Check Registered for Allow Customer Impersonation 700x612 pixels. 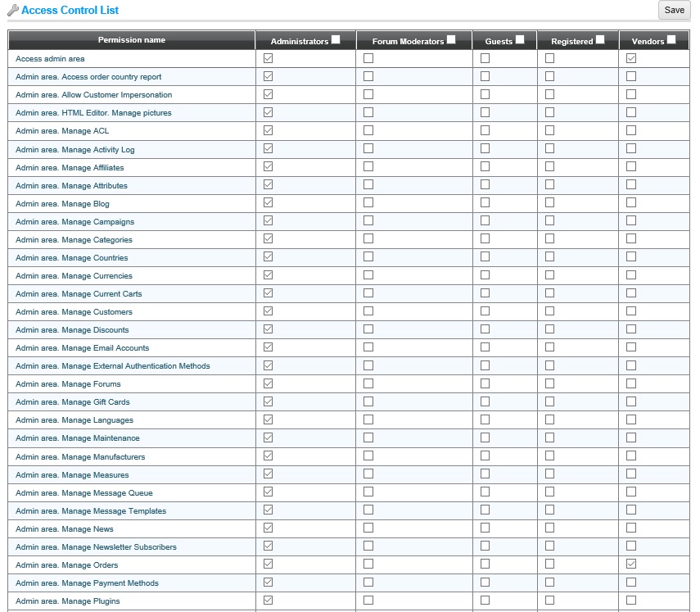click(549, 94)
